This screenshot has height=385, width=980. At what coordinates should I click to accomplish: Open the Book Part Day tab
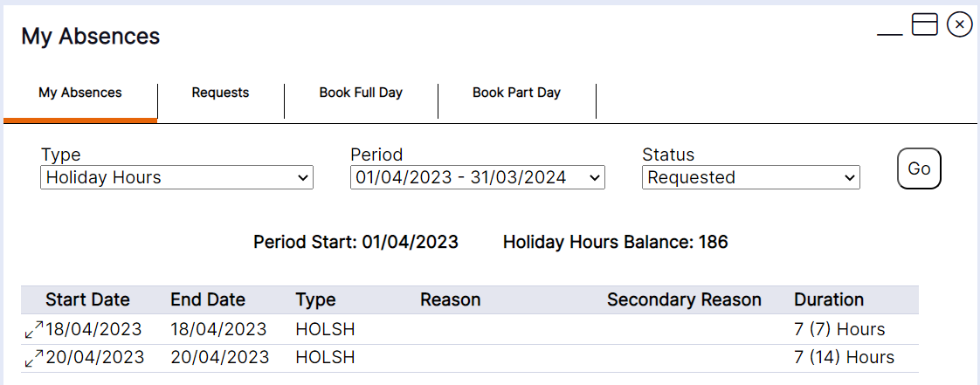(516, 93)
